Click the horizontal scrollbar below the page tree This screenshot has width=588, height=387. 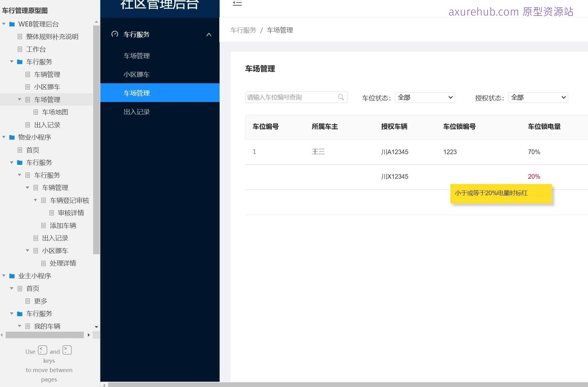point(45,335)
